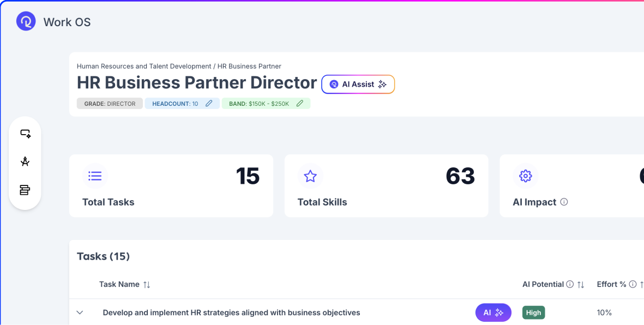Screen dimensions: 644x325
Task: Show the AI Potential info icon
Action: (570, 284)
